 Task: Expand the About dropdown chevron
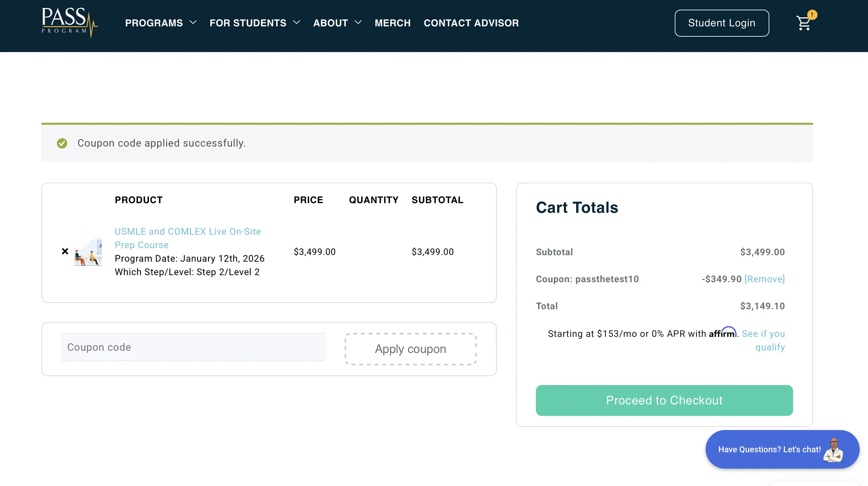pos(358,22)
